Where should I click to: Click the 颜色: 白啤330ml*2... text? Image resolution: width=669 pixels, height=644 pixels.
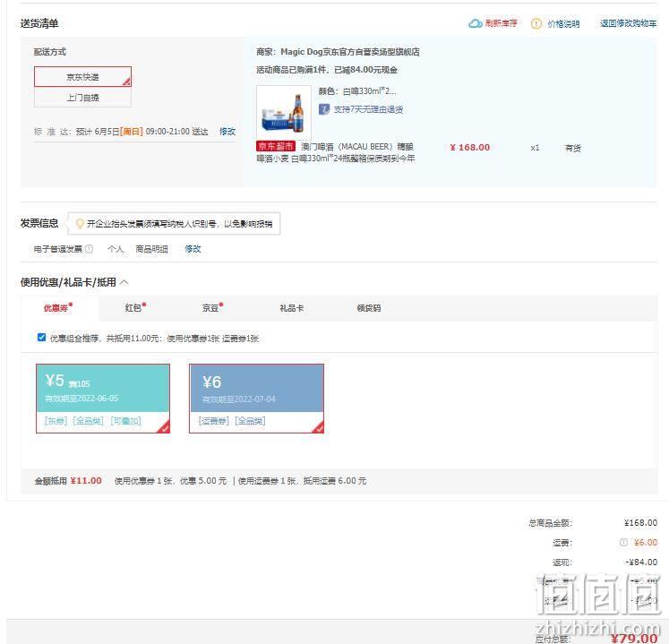point(357,91)
